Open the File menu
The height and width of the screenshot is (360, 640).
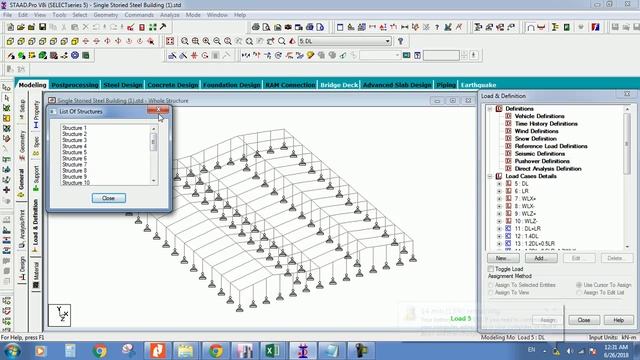[x=7, y=15]
